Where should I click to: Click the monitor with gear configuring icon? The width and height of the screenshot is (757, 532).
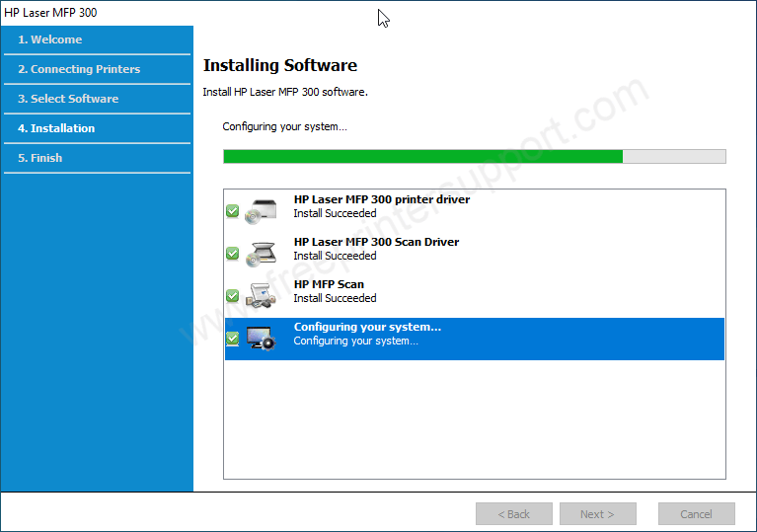tap(261, 338)
